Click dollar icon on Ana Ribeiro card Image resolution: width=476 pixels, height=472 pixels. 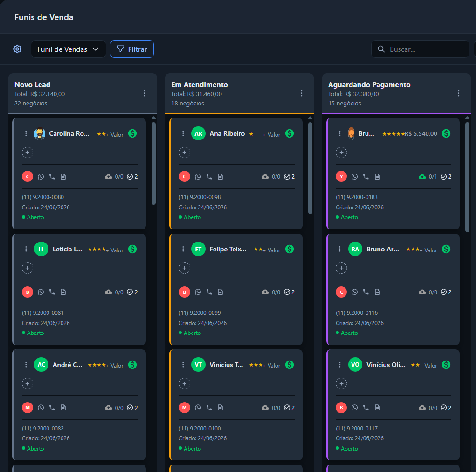click(290, 133)
